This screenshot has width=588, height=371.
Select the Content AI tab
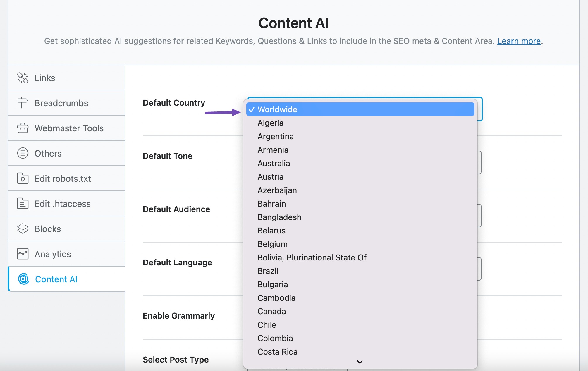(66, 279)
